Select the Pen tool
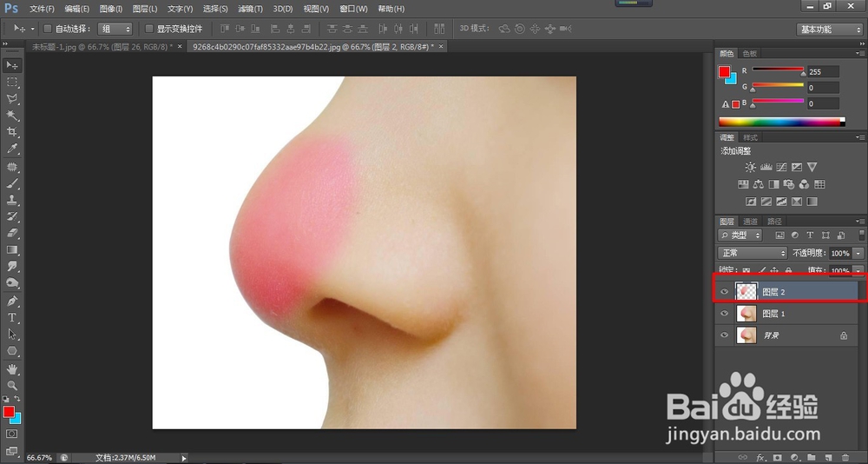The height and width of the screenshot is (464, 868). pos(12,301)
